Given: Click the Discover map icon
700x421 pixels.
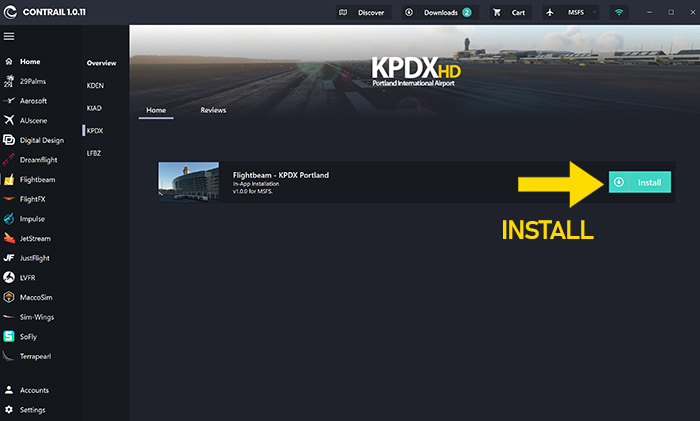Looking at the screenshot, I should pos(343,13).
